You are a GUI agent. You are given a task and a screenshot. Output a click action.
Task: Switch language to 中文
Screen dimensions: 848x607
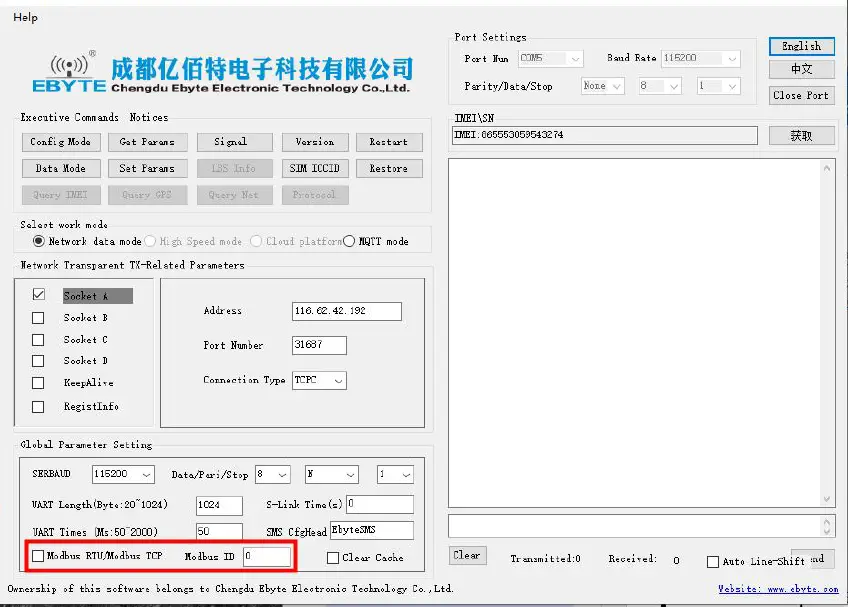click(x=802, y=69)
